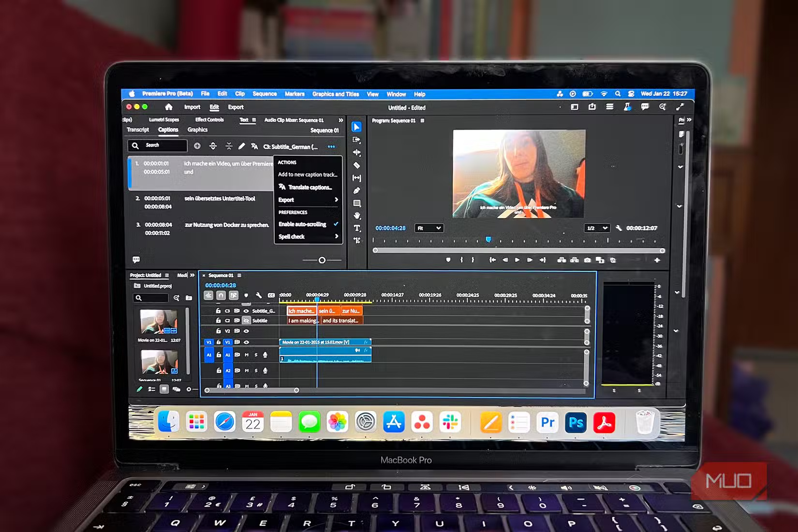Select the Pen tool in toolbar

click(x=357, y=191)
